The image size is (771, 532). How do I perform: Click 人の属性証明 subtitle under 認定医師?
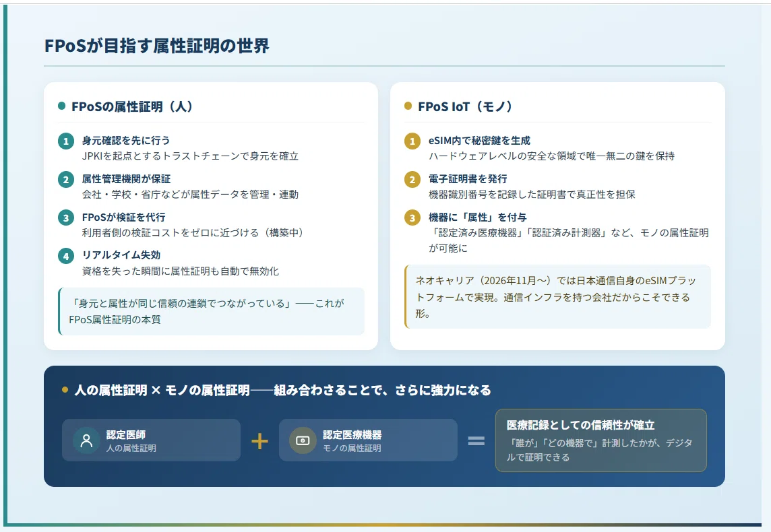[x=131, y=448]
